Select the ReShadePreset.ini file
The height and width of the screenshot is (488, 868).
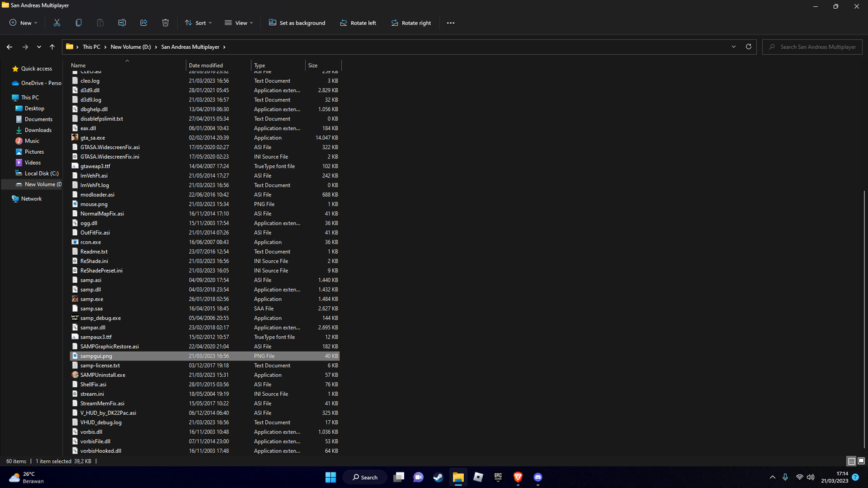click(205, 270)
